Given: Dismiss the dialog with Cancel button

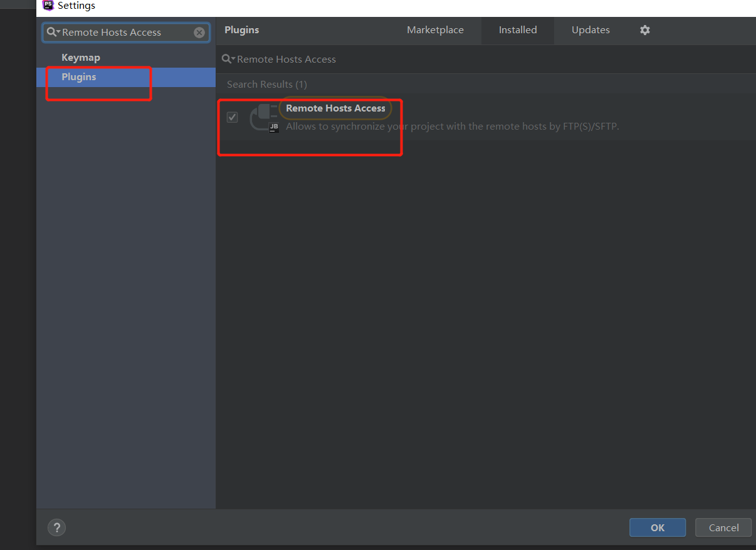Looking at the screenshot, I should point(723,527).
